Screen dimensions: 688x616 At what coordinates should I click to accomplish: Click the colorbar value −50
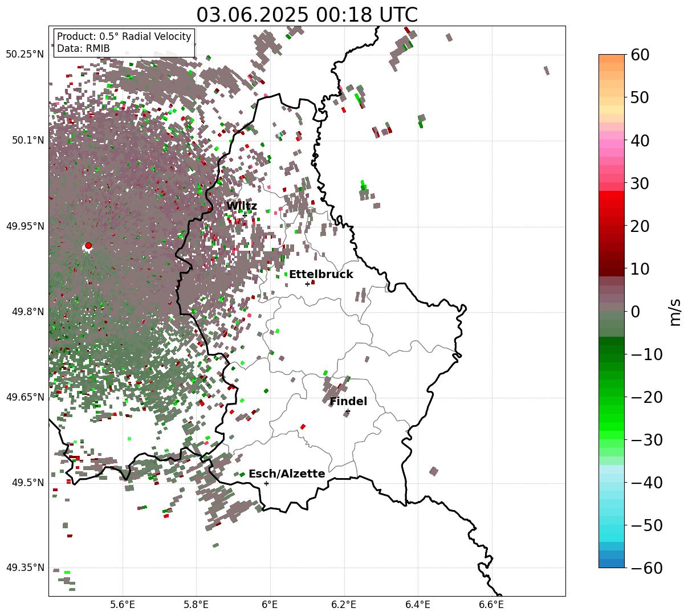click(646, 525)
